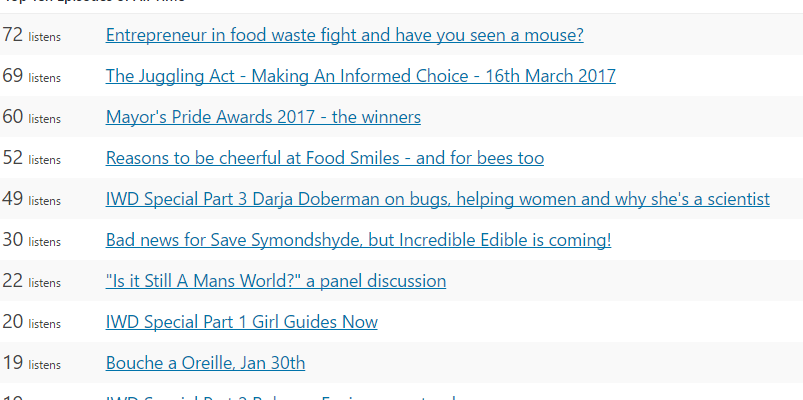Click the cut-off 'Top Ten Episodes' heading
The image size is (803, 400).
pos(93,2)
